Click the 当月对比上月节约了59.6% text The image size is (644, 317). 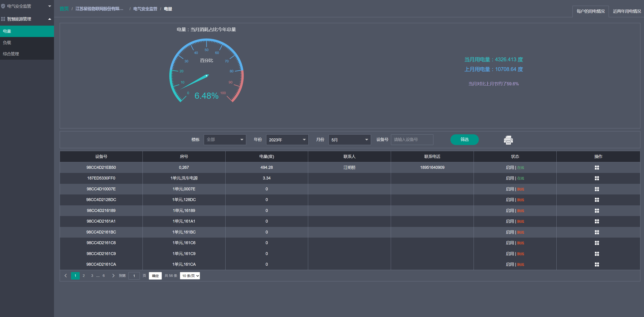[x=494, y=84]
